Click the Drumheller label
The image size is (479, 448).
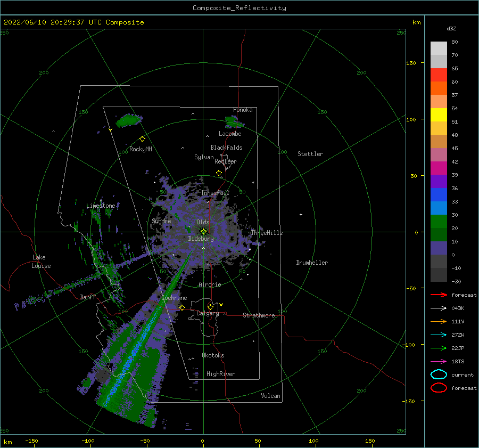tap(312, 263)
